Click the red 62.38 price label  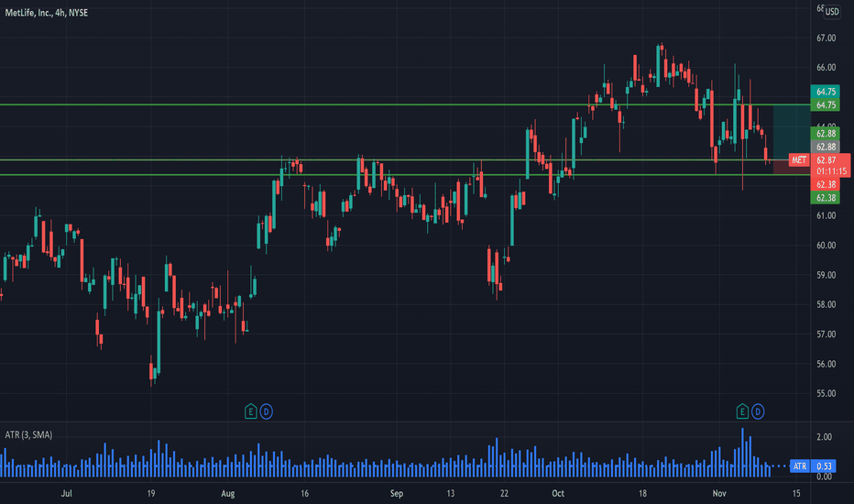(x=826, y=184)
